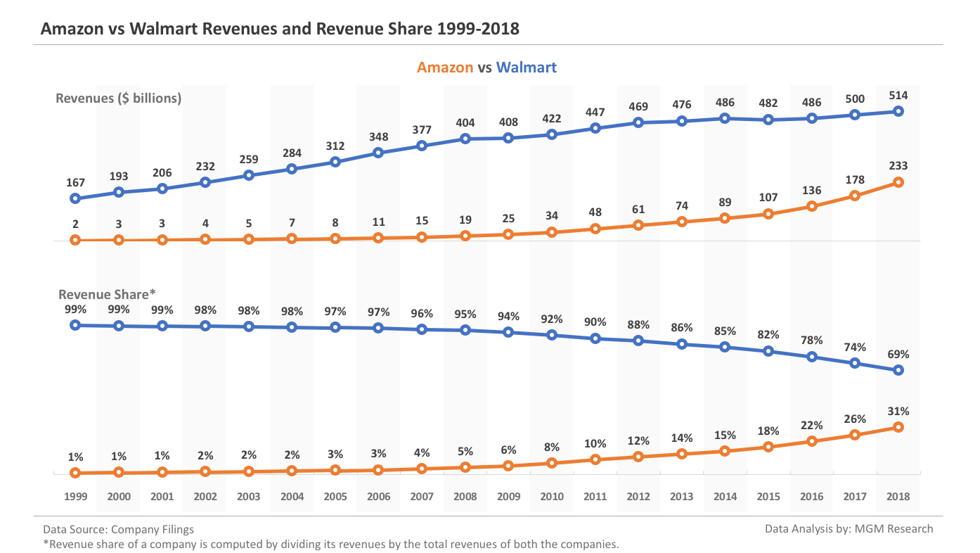This screenshot has height=553, width=980.
Task: Click the Walmart revenue label 447
Action: click(595, 112)
